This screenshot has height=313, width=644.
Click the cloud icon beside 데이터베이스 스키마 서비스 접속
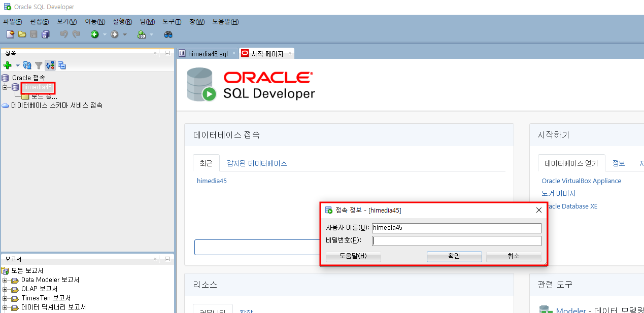pyautogui.click(x=6, y=106)
